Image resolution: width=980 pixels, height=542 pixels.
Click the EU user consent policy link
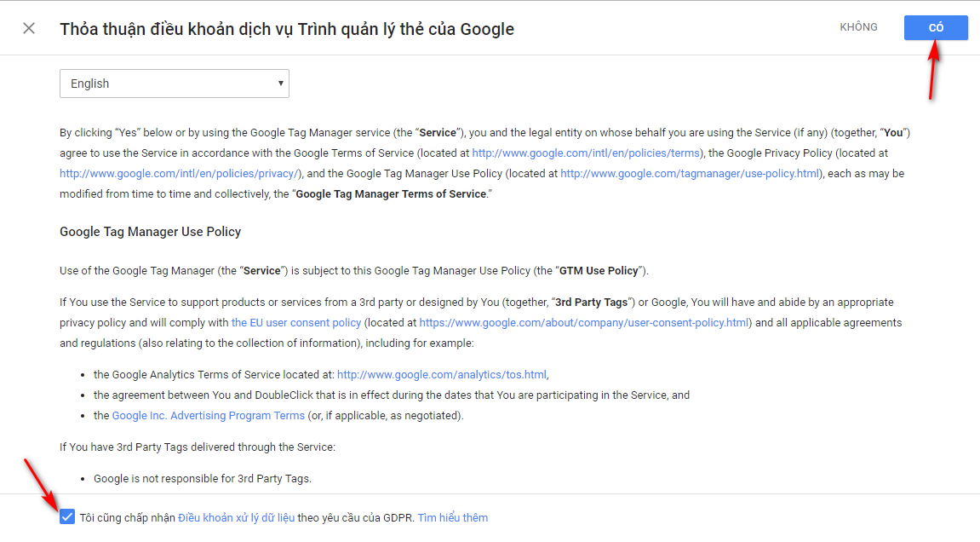[x=296, y=323]
